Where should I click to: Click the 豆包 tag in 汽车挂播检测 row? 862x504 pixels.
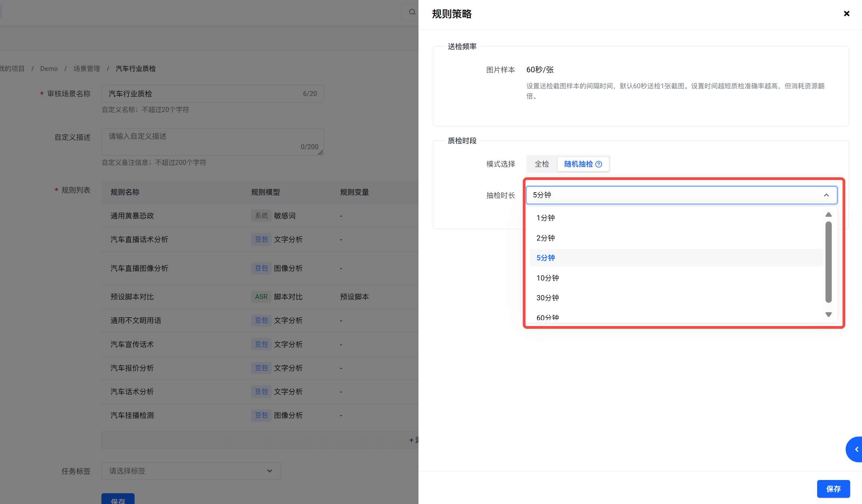coord(261,415)
